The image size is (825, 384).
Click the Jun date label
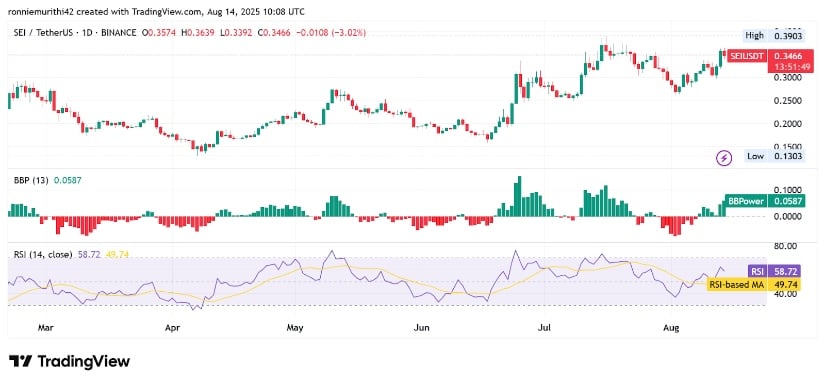point(422,328)
